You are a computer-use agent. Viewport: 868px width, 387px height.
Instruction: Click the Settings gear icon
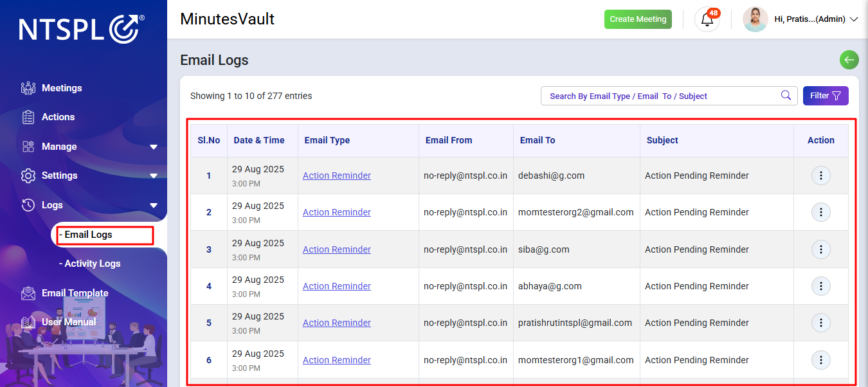pyautogui.click(x=28, y=175)
